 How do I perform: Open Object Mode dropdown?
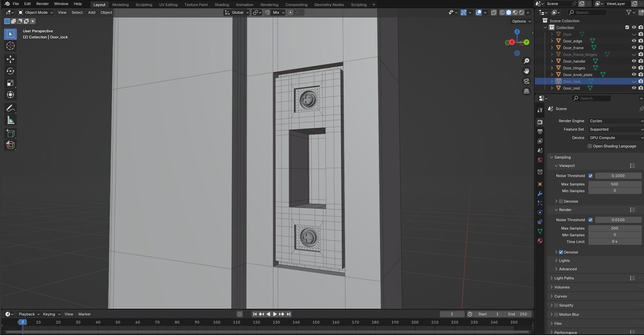(35, 12)
